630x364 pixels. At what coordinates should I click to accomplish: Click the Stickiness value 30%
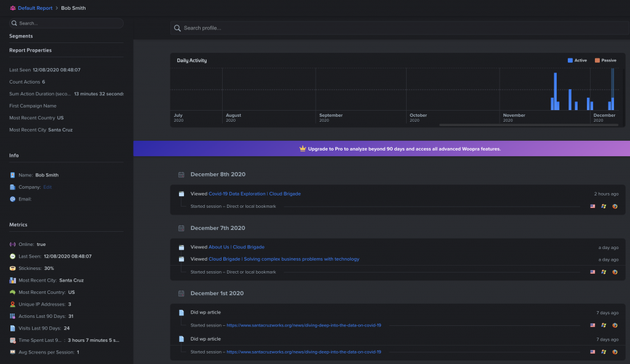click(x=49, y=268)
